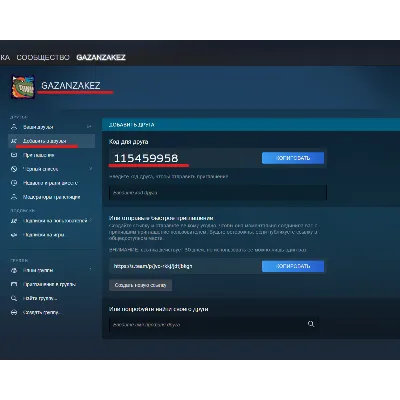Click the Приглашения envelope icon

point(14,155)
